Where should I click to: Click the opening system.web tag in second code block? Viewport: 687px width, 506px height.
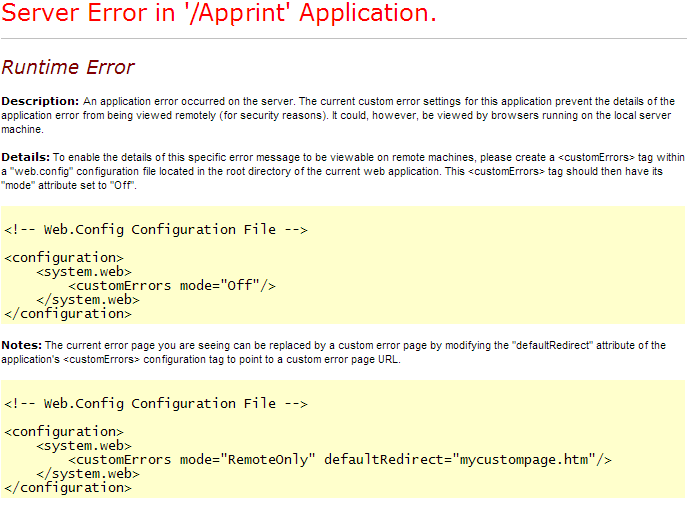pyautogui.click(x=84, y=446)
